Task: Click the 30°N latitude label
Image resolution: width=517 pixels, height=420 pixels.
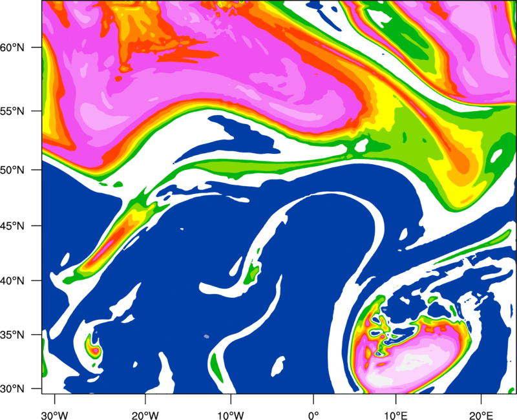Action: [12, 389]
